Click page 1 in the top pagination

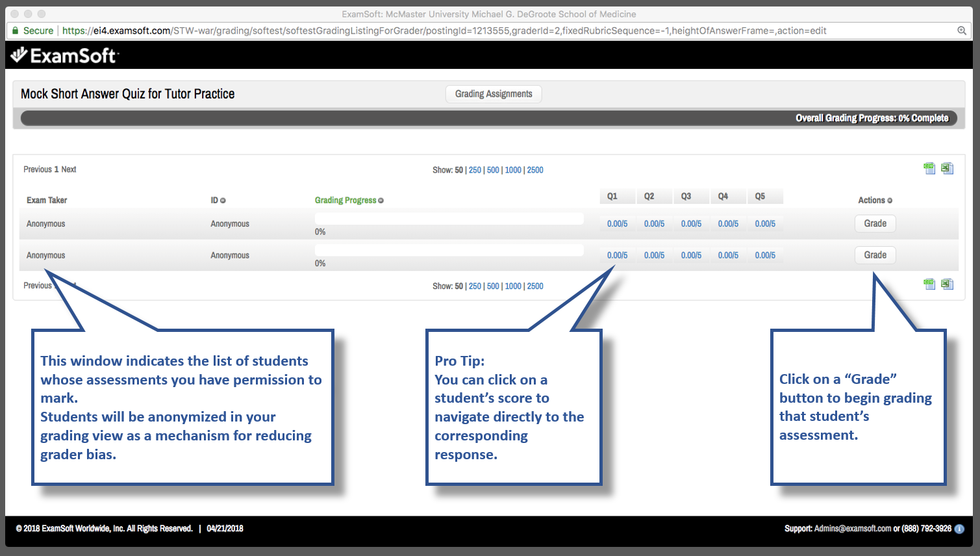(x=57, y=170)
